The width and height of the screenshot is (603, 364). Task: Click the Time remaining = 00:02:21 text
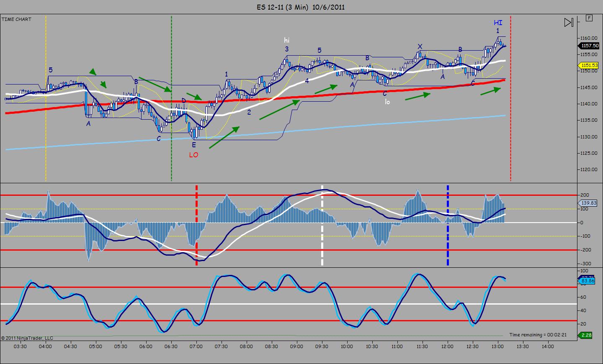[538, 335]
